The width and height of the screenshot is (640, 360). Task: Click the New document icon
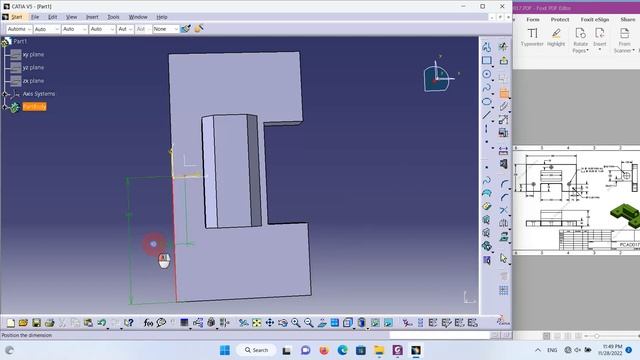pyautogui.click(x=11, y=323)
